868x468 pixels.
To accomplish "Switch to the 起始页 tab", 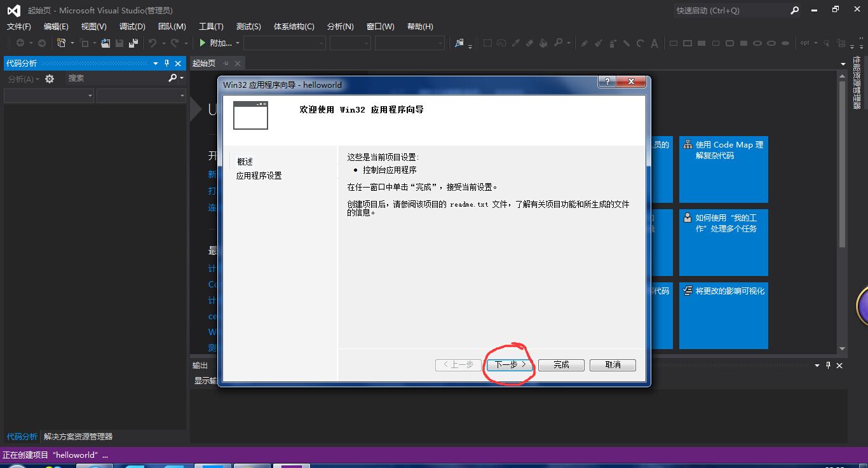I will tap(204, 63).
